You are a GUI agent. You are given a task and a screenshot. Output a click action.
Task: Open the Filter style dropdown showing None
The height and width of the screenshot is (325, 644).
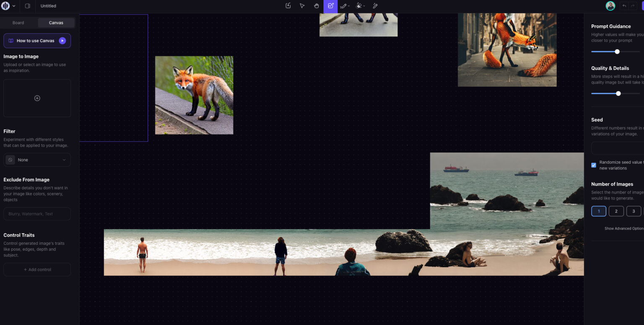37,160
